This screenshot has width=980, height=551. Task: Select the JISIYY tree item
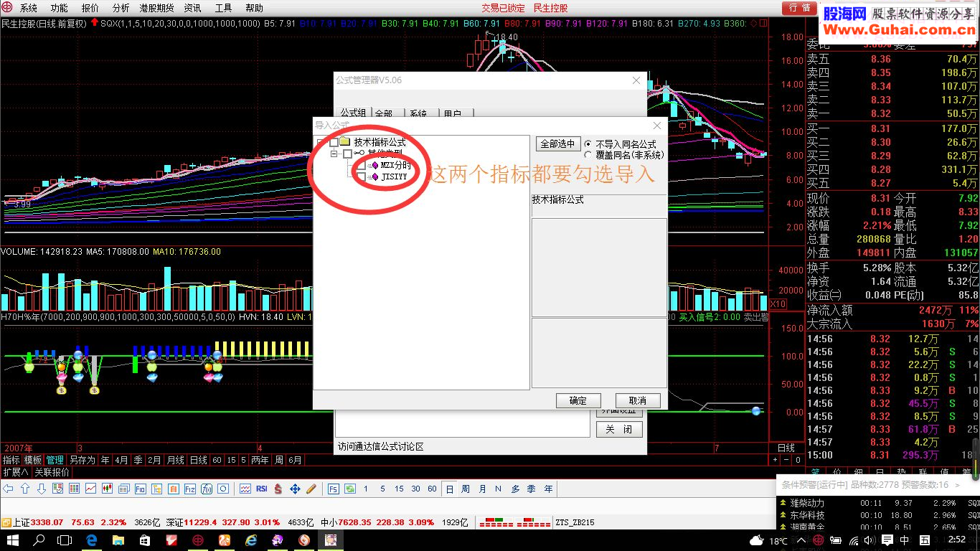394,176
